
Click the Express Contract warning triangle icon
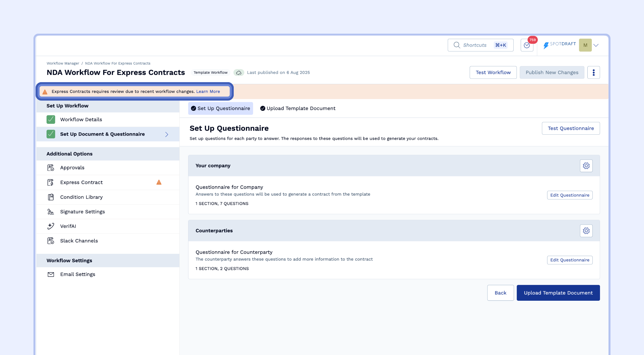click(159, 182)
